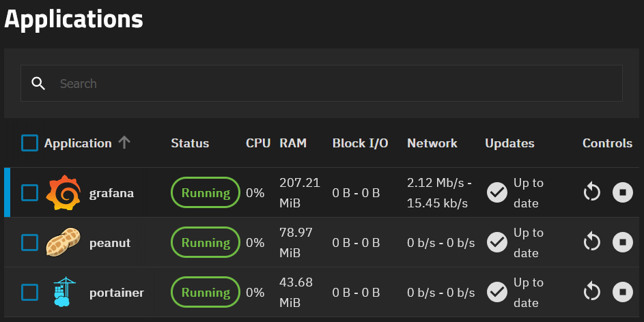
Task: Click peanut's up-to-date checkmark icon
Action: 497,242
